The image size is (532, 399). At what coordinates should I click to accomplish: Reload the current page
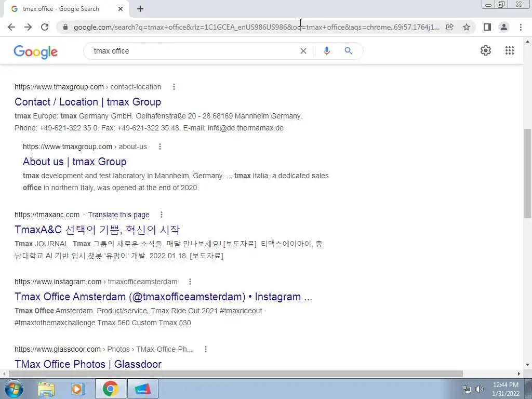45,27
